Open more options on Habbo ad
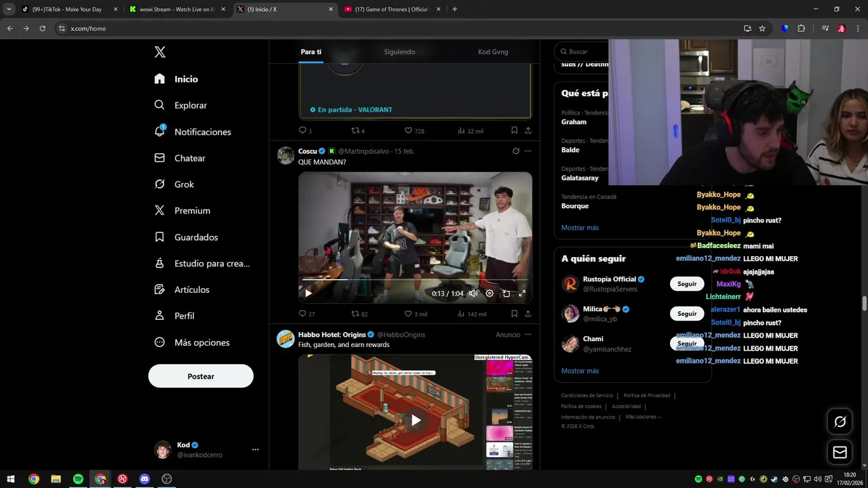868x488 pixels. (x=528, y=334)
